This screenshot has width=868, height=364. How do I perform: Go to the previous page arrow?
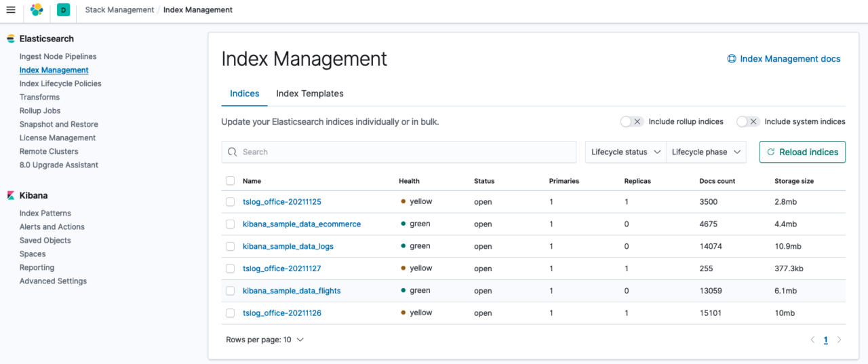[x=812, y=340]
